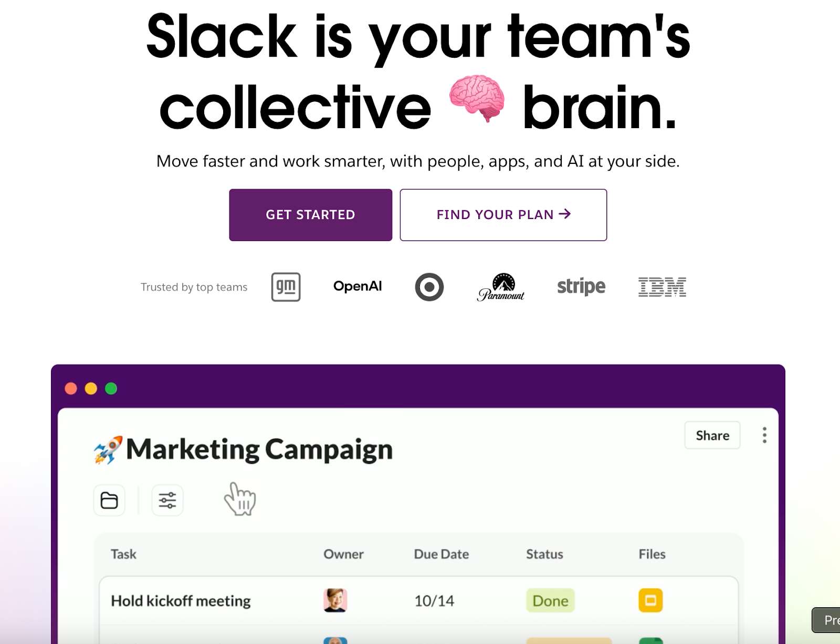Open Find Your Plan
840x644 pixels.
502,214
